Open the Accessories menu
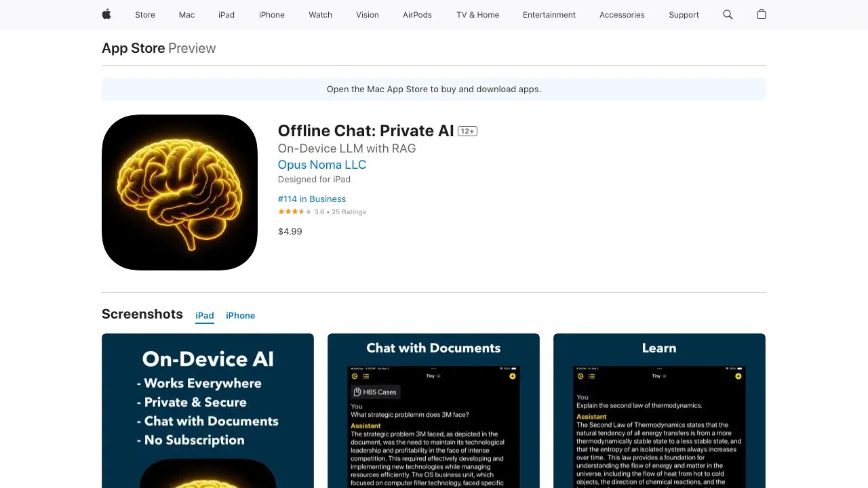The height and width of the screenshot is (488, 868). 622,15
